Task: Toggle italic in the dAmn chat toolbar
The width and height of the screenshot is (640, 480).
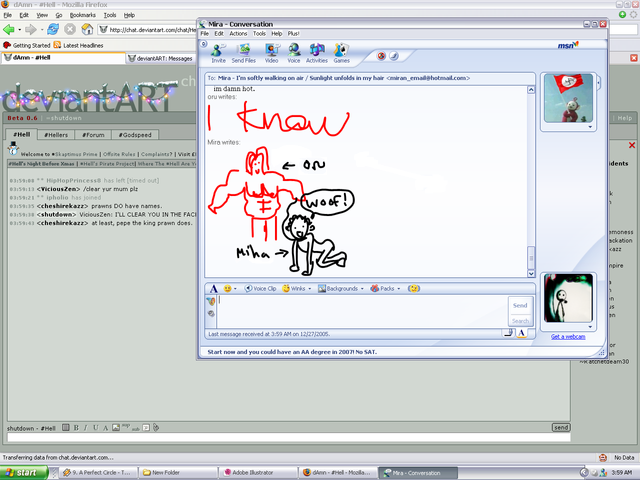Action: pos(86,428)
